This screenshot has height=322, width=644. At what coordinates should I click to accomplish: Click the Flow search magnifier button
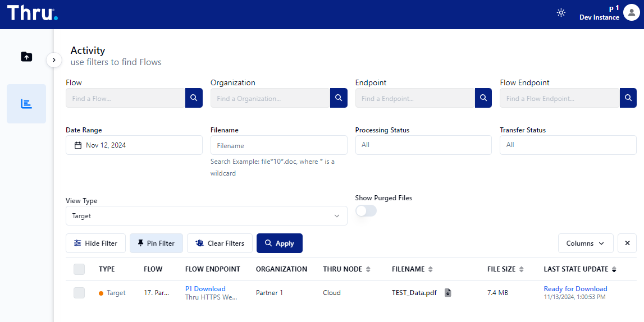193,98
